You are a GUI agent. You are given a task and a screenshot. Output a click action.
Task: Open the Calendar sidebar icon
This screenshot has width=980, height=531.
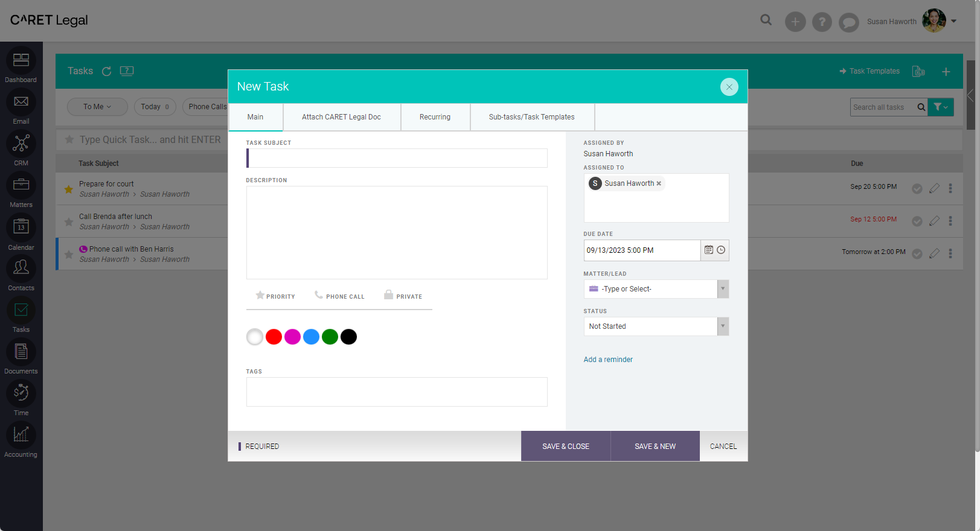pyautogui.click(x=21, y=227)
